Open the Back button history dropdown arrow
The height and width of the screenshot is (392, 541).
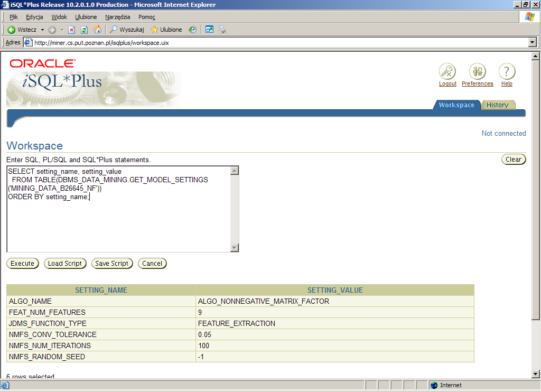point(42,30)
